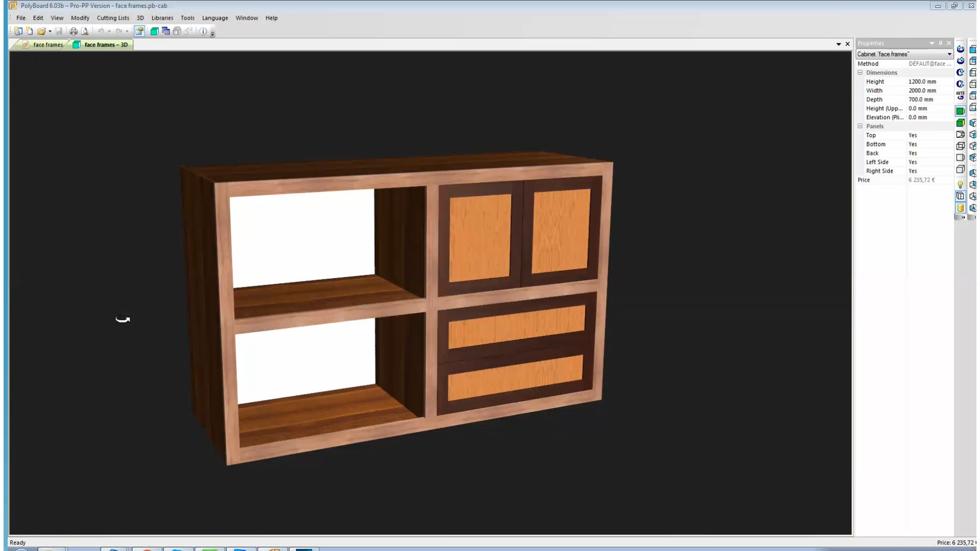Open the Cabinet "face frames" combo box
Screen dimensions: 980x551
pyautogui.click(x=904, y=54)
